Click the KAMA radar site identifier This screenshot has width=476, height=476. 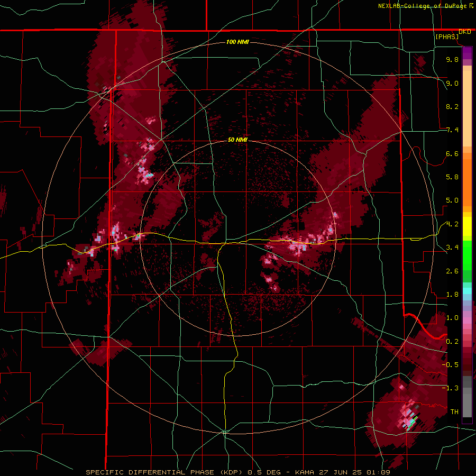(x=305, y=472)
